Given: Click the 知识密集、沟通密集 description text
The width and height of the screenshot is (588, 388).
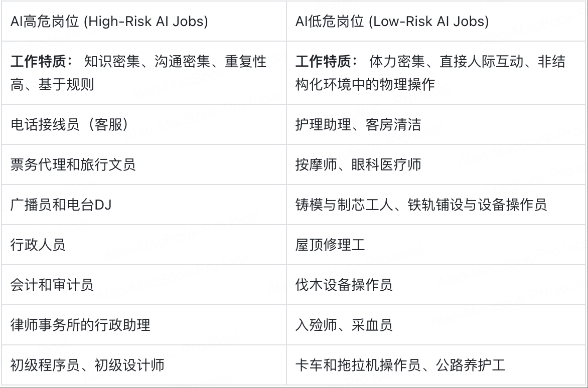Looking at the screenshot, I should [x=147, y=62].
